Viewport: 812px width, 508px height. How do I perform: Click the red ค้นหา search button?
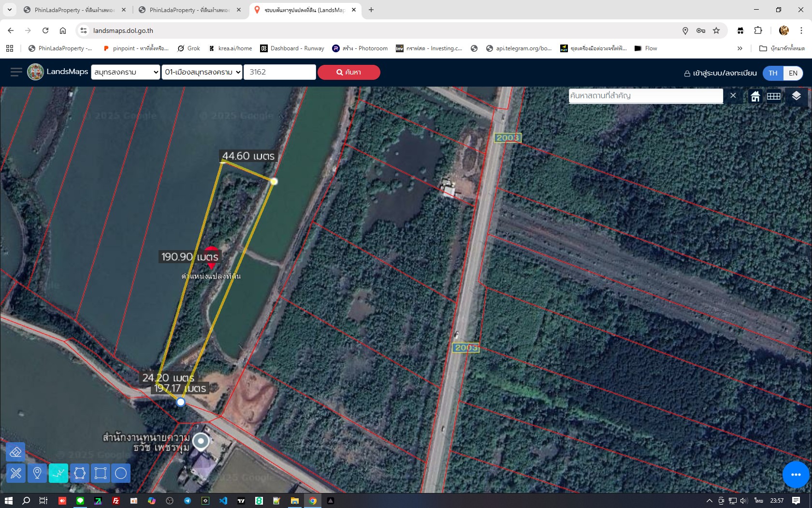[348, 72]
